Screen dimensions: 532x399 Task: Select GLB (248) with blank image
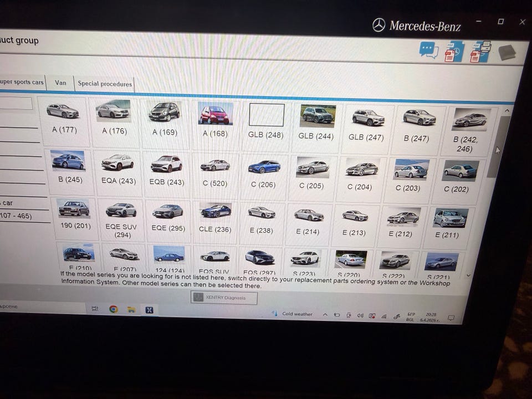pyautogui.click(x=266, y=126)
